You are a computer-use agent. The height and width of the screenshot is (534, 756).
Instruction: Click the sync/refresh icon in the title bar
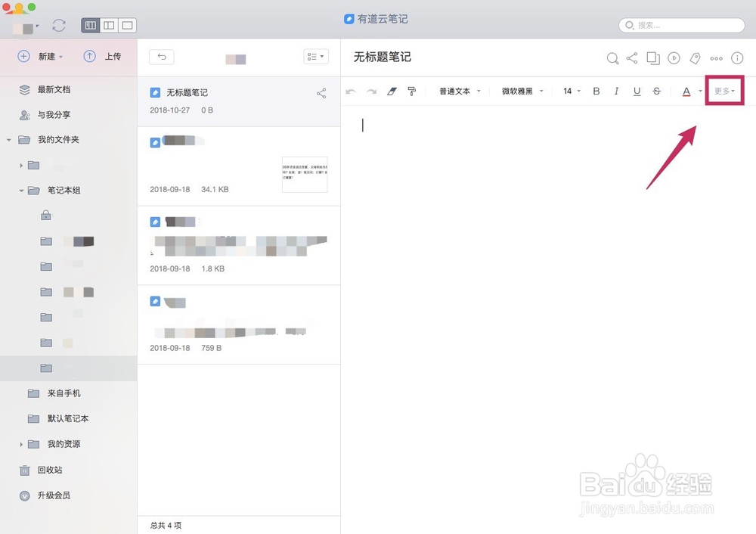tap(59, 25)
